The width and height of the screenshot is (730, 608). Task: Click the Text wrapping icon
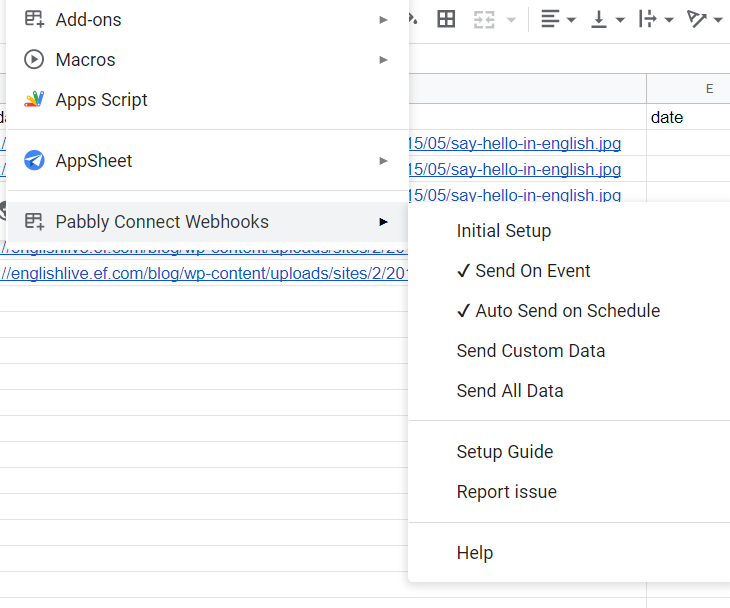[x=648, y=20]
